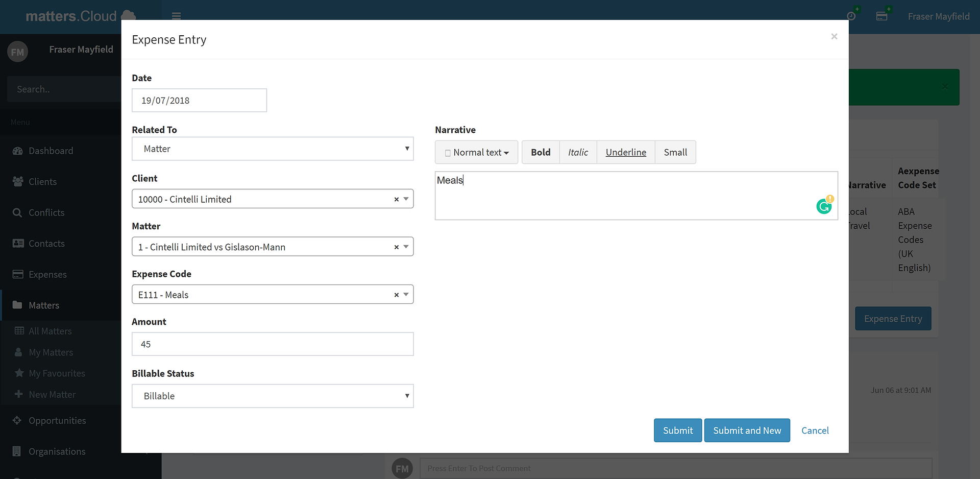Click the expense card icon in header
The height and width of the screenshot is (479, 980).
point(881,16)
